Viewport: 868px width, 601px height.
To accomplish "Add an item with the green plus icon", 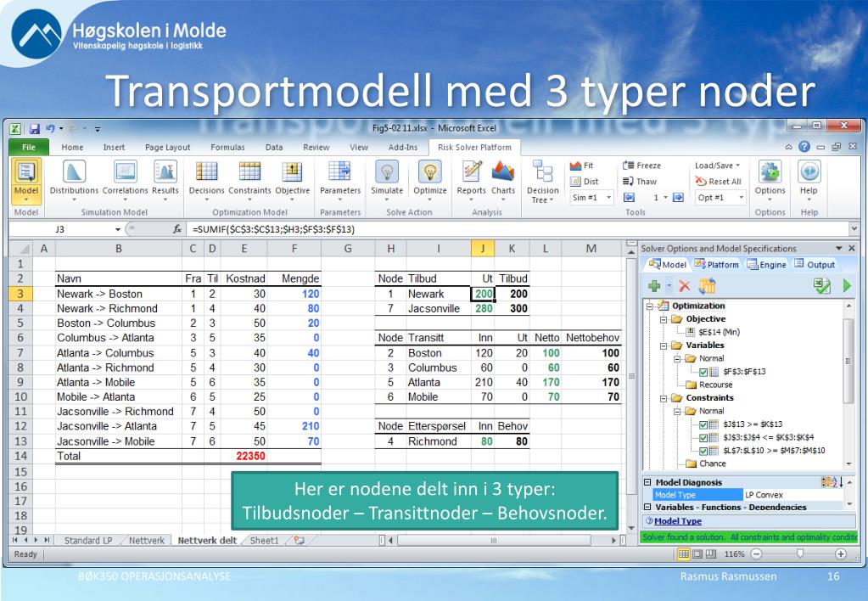I will click(x=654, y=286).
